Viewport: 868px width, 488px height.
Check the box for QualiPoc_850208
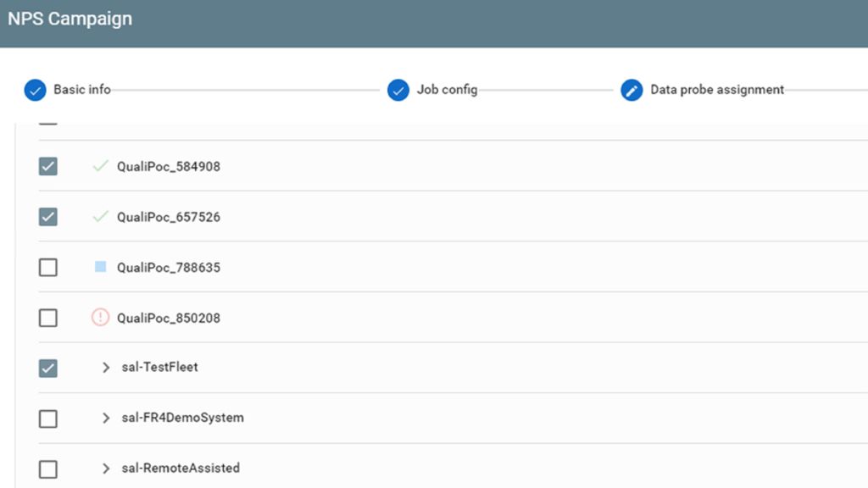click(x=48, y=318)
